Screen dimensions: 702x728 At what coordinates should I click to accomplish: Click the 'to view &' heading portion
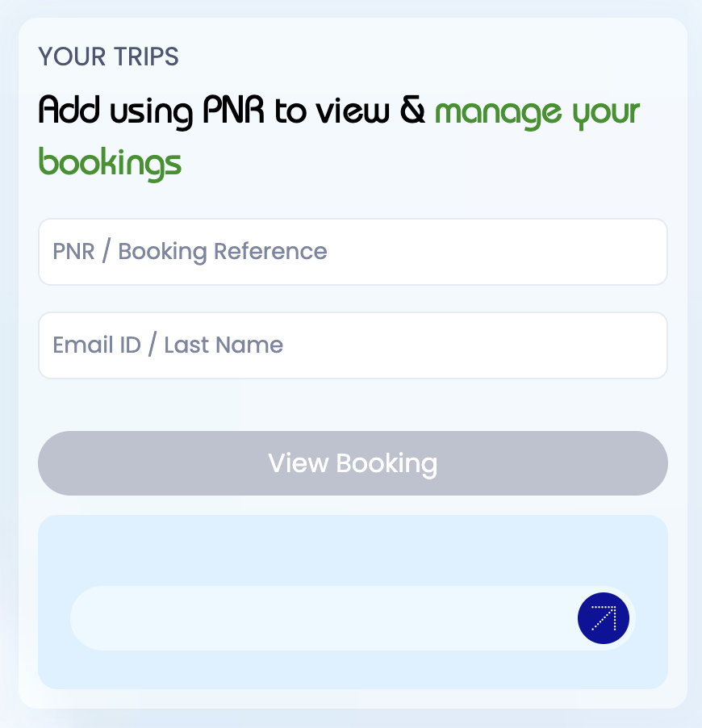[349, 111]
